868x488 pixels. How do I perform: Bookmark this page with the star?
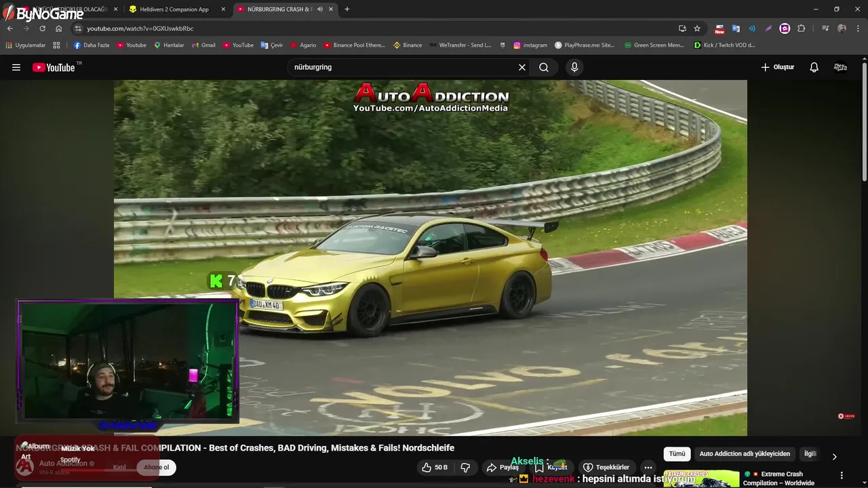click(x=697, y=28)
